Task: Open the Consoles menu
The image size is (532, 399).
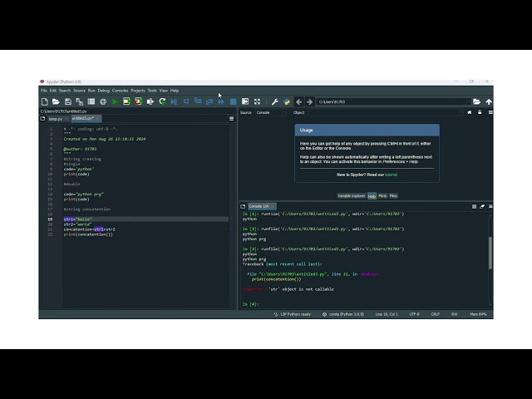Action: pyautogui.click(x=120, y=91)
